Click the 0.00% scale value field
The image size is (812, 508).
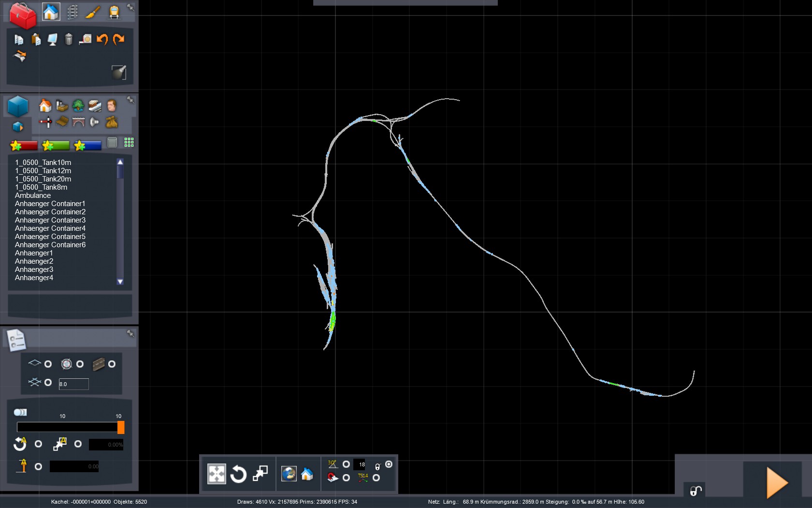[106, 445]
